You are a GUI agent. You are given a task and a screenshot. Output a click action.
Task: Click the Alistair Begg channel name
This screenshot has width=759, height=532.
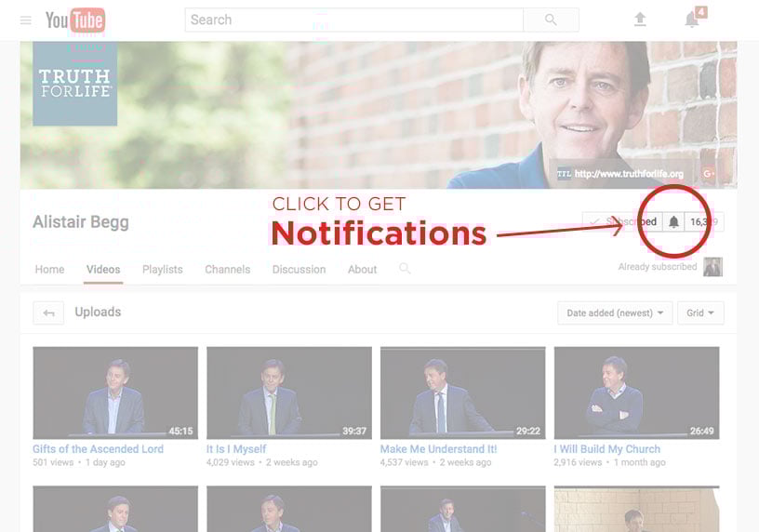coord(81,222)
